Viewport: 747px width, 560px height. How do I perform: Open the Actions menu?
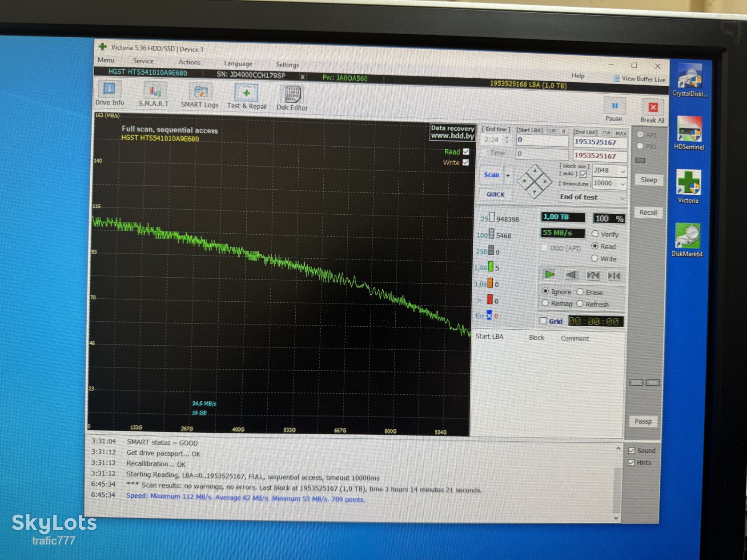click(189, 62)
